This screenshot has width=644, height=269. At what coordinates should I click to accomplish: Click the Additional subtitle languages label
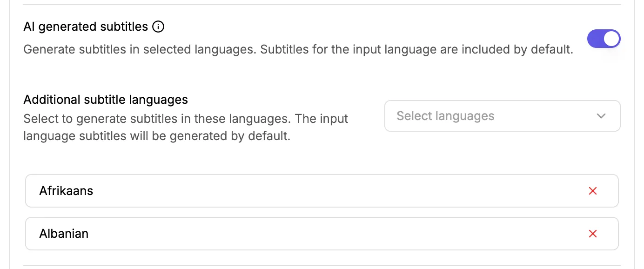point(106,100)
